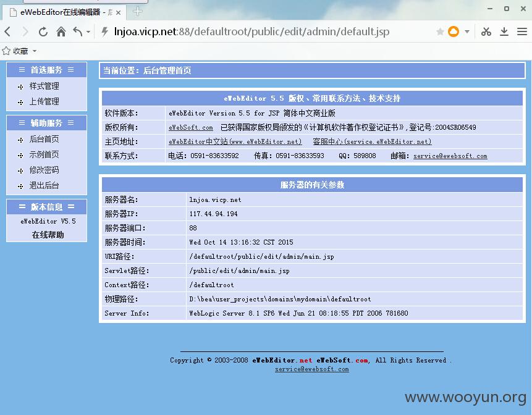Go forward with the browser forward arrow
532x415 pixels.
[25, 32]
